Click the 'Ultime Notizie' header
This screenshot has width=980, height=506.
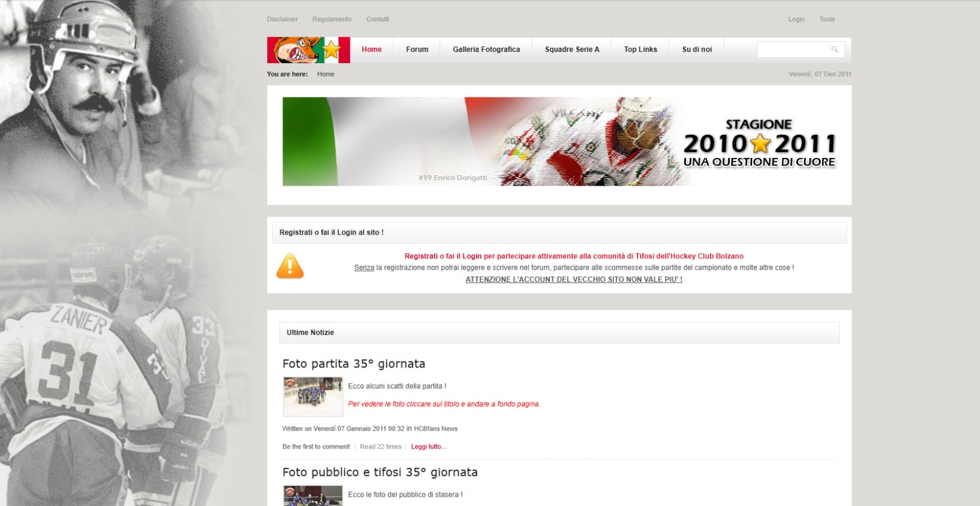pos(559,333)
